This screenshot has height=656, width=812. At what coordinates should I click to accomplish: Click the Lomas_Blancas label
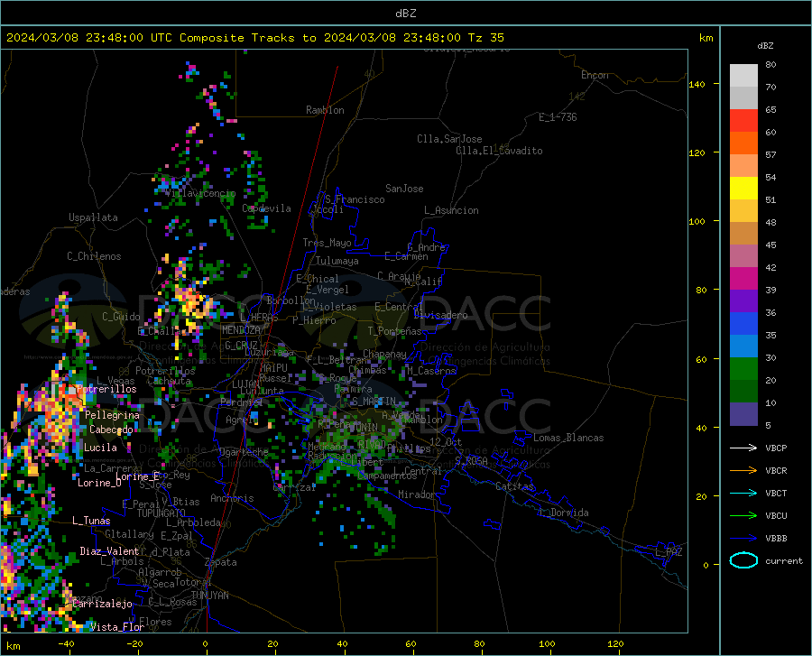tap(568, 438)
